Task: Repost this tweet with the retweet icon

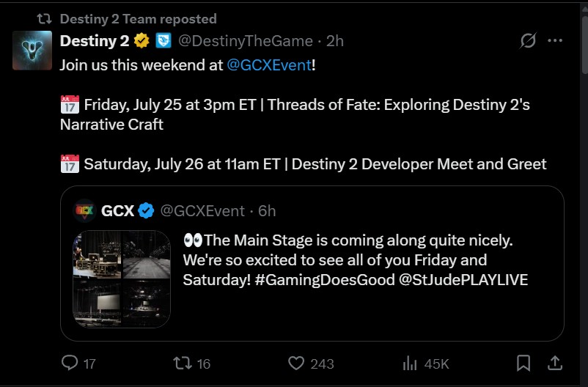Action: click(x=183, y=363)
